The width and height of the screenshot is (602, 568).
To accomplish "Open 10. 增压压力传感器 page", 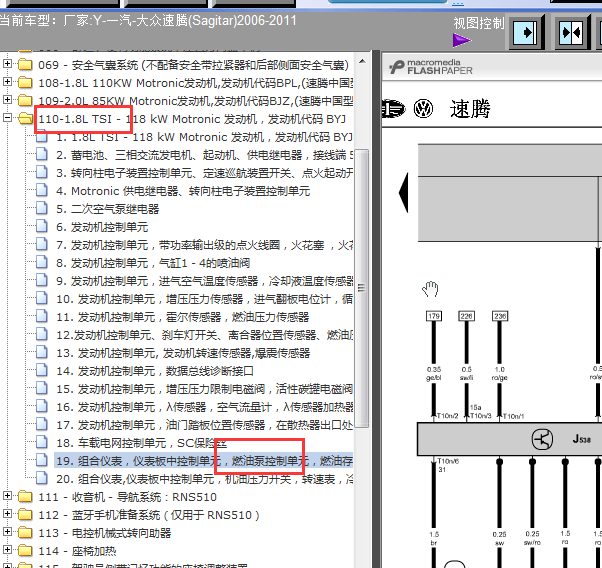I will [x=204, y=300].
